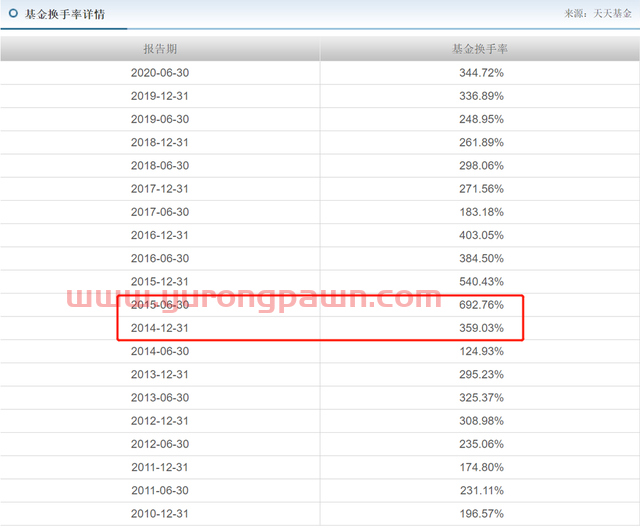Select the rate value 325.37%
The height and width of the screenshot is (531, 640).
coord(481,398)
